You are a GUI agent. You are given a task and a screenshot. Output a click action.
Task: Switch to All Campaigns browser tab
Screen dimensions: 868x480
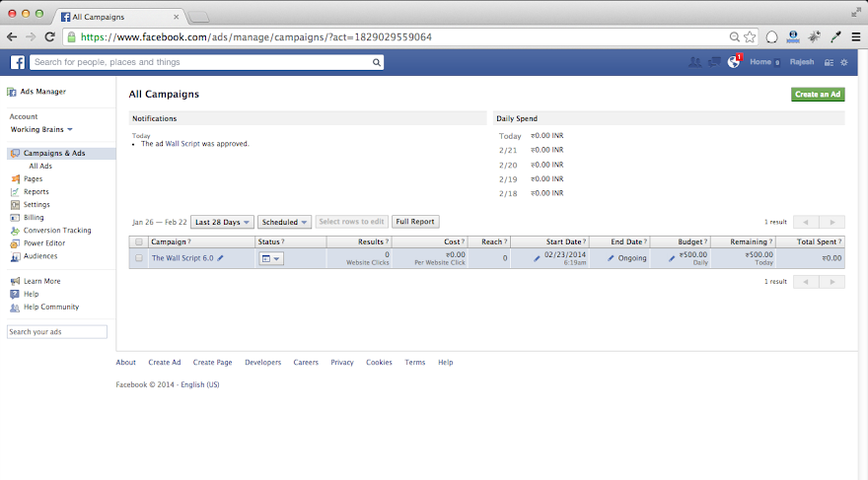119,17
